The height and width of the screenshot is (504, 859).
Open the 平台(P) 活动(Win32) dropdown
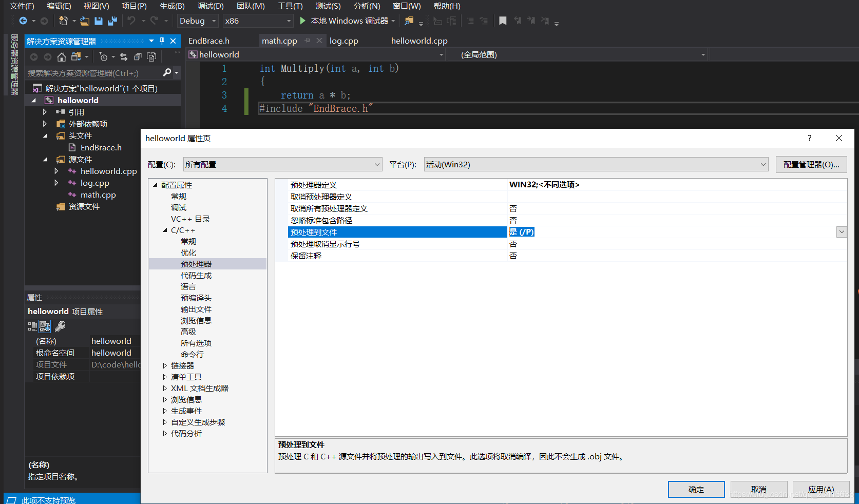click(x=596, y=164)
